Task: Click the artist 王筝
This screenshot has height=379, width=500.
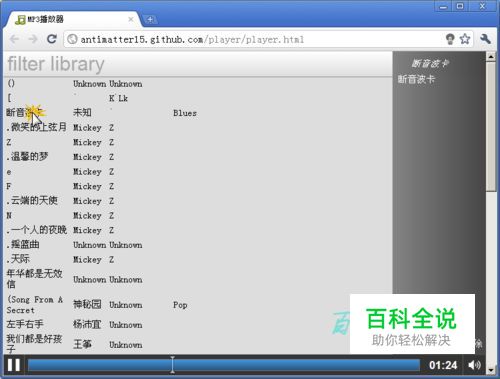Action: (x=82, y=344)
